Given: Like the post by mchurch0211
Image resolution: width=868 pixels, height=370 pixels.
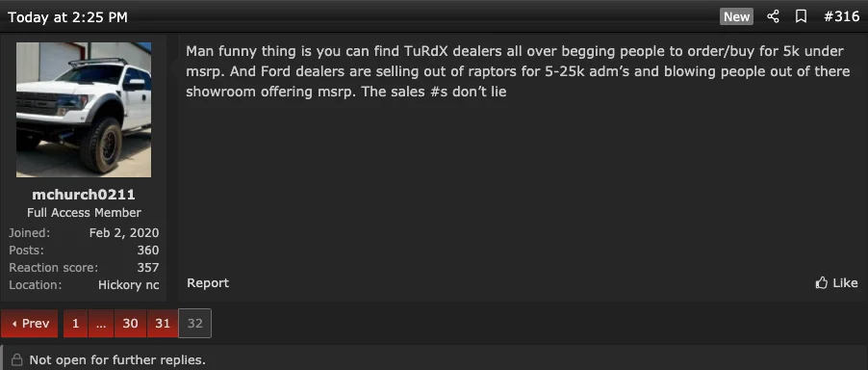Looking at the screenshot, I should [836, 283].
